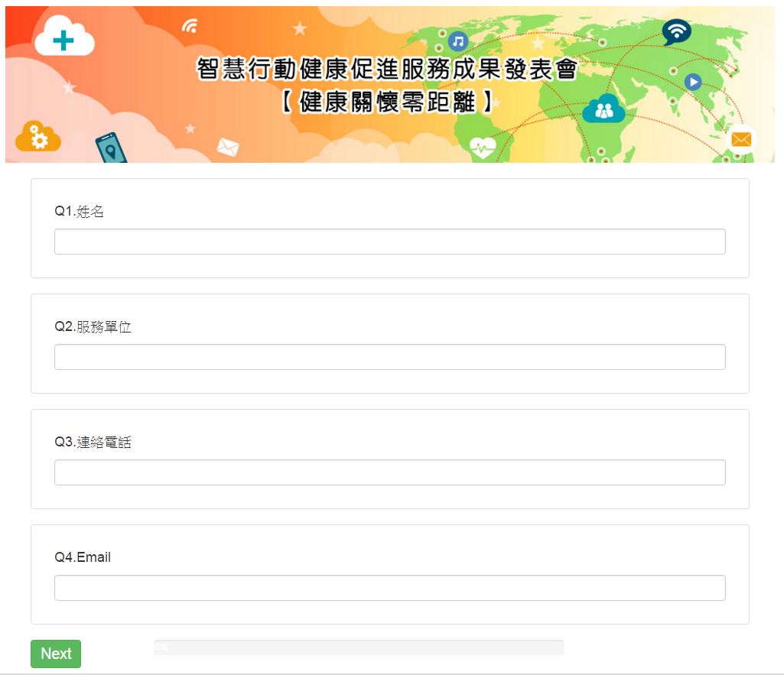The height and width of the screenshot is (675, 784).
Task: Focus the Q1 姓名 text field
Action: click(x=389, y=242)
